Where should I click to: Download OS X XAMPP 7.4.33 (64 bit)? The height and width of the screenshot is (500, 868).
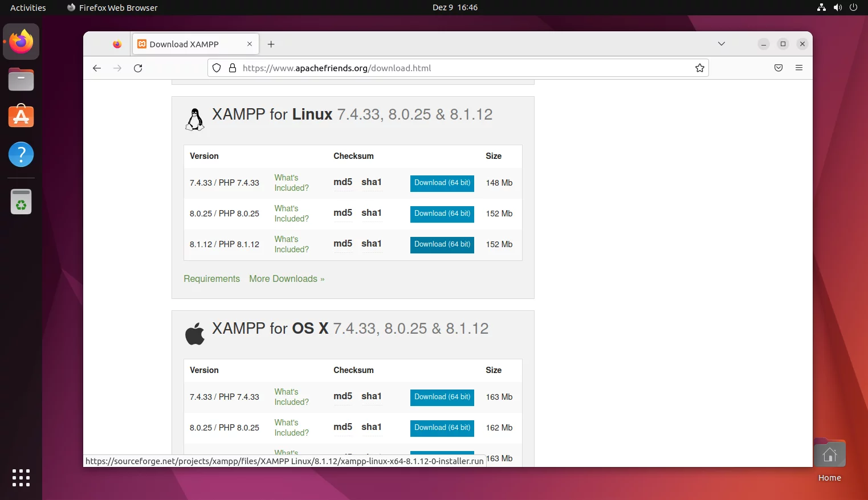pos(442,397)
